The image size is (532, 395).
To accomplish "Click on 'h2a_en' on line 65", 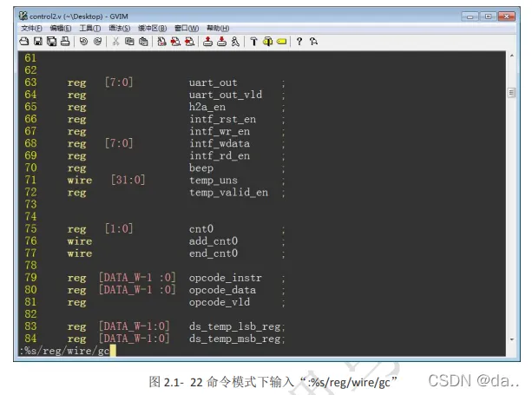I will pyautogui.click(x=207, y=107).
